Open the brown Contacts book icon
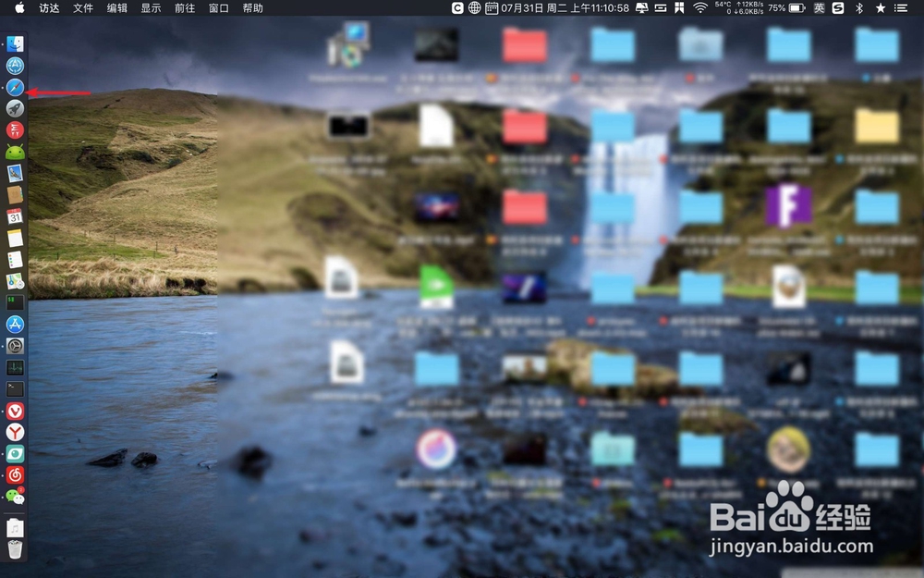The width and height of the screenshot is (924, 578). point(15,194)
